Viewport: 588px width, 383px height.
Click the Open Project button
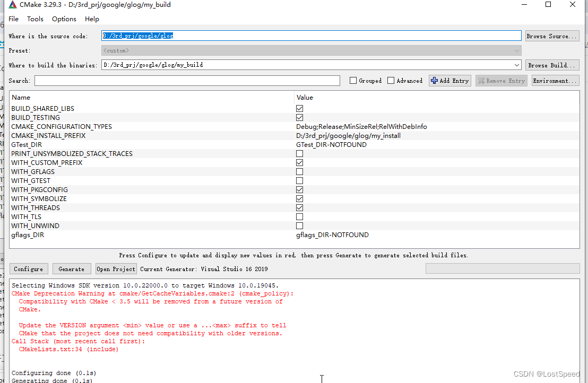click(x=116, y=269)
